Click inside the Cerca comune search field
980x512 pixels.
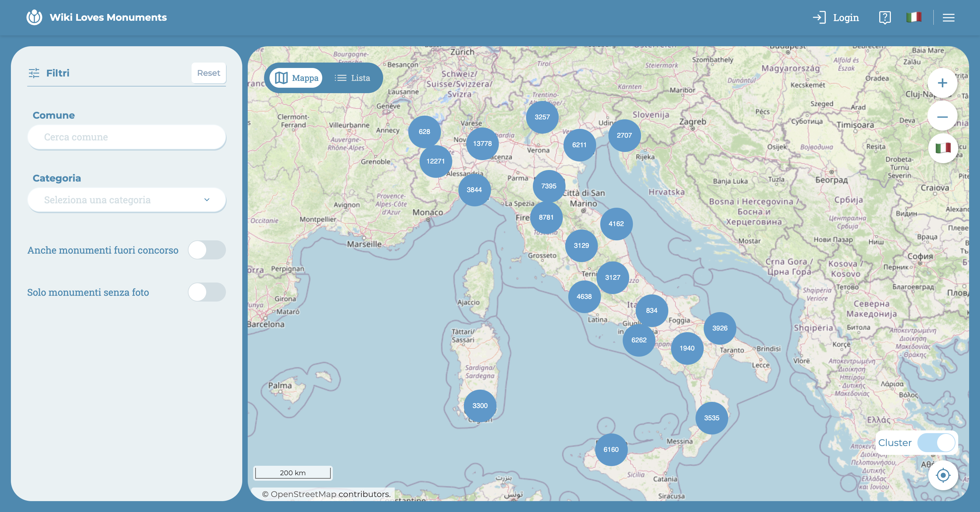[127, 137]
